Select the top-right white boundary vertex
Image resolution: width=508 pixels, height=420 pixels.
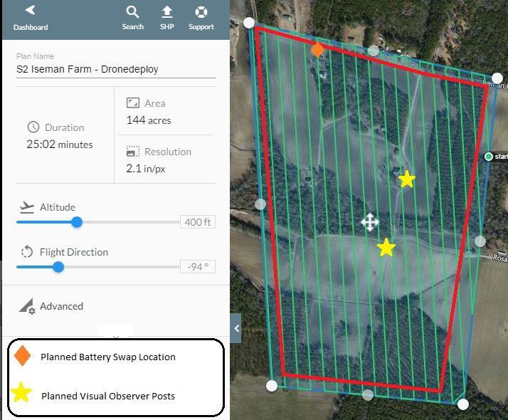click(497, 78)
